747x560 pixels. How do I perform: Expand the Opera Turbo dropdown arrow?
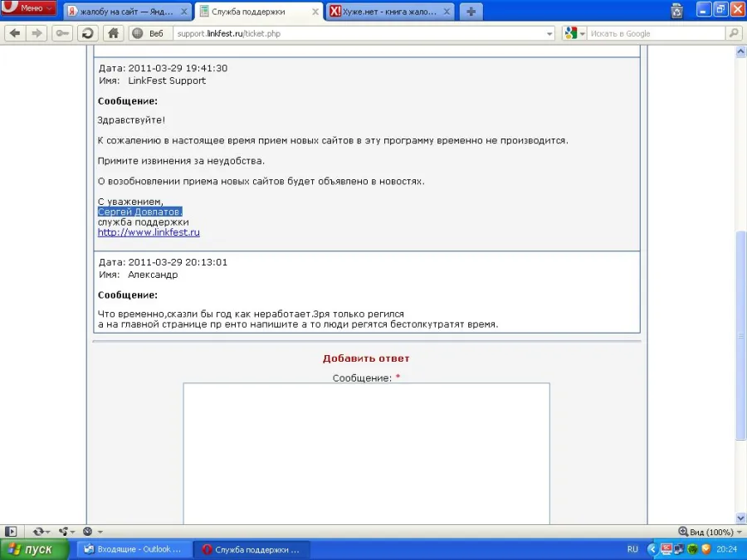[100, 532]
